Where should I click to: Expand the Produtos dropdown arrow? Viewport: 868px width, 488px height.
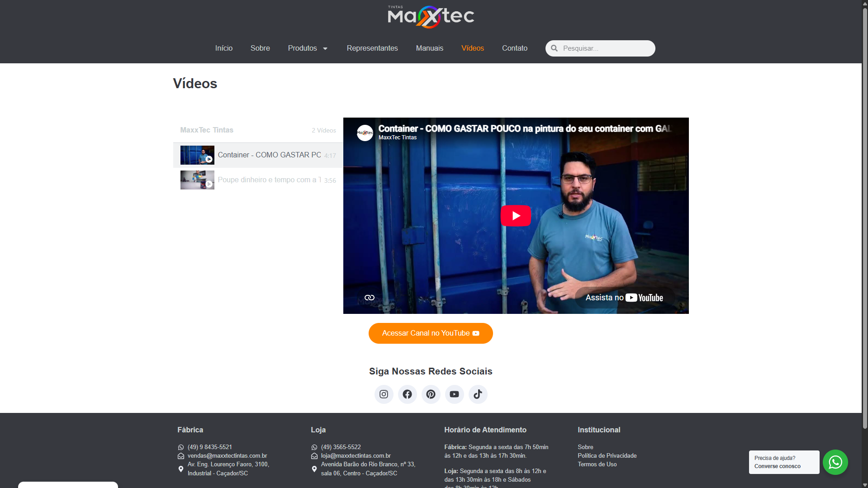coord(325,49)
